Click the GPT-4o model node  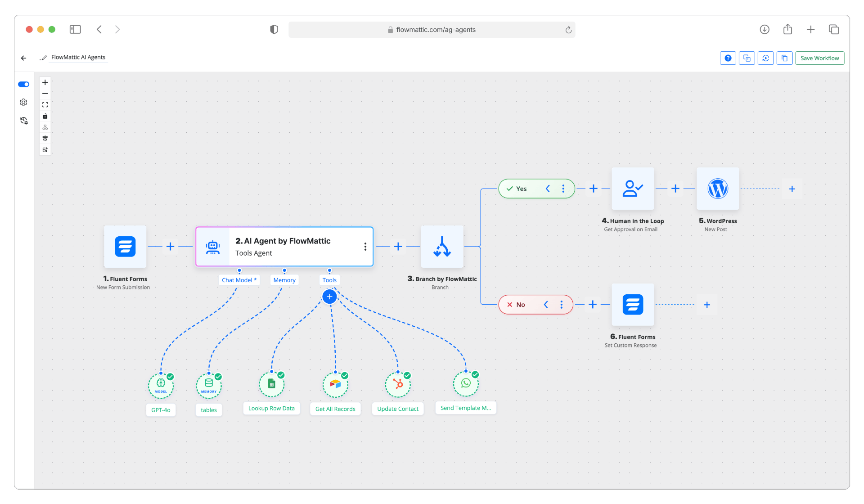click(x=160, y=385)
